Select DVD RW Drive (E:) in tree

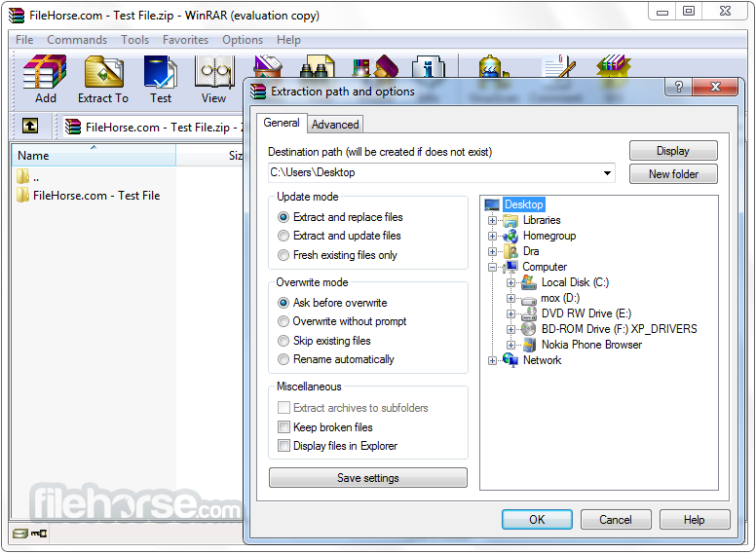(x=586, y=313)
